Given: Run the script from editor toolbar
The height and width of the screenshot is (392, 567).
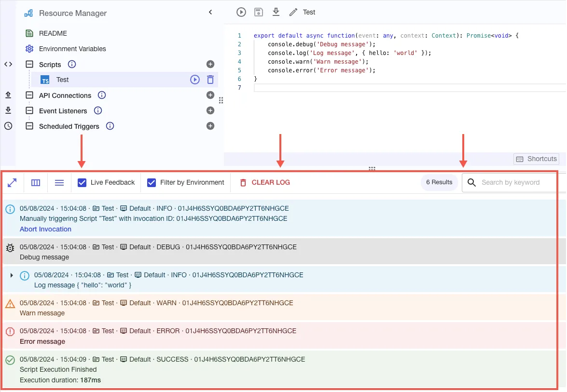Looking at the screenshot, I should [x=241, y=12].
